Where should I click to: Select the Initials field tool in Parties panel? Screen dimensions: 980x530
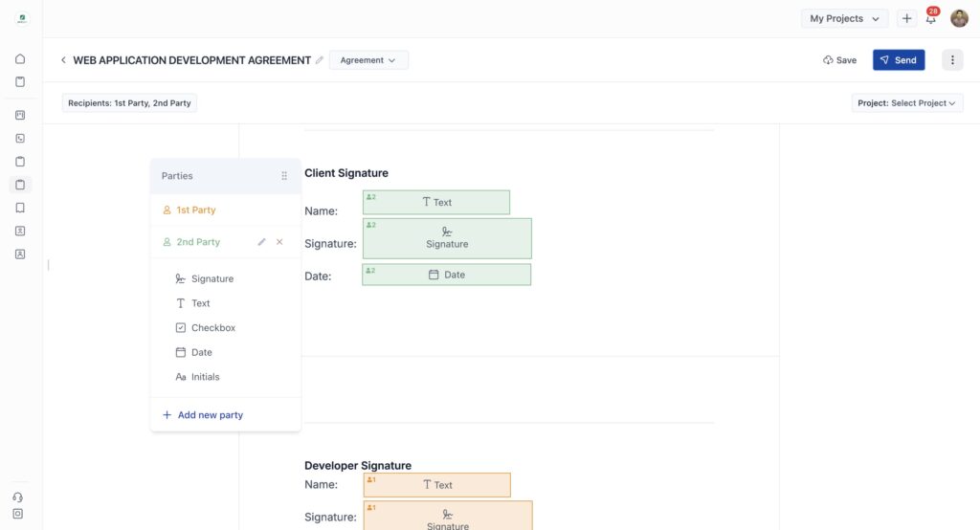[x=197, y=377]
